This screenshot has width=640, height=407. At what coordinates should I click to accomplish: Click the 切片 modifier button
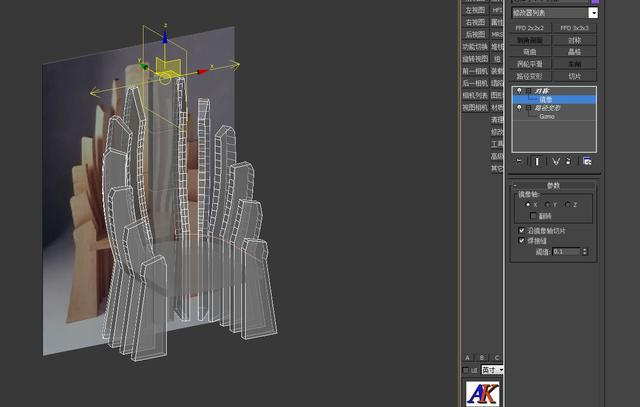coord(574,76)
